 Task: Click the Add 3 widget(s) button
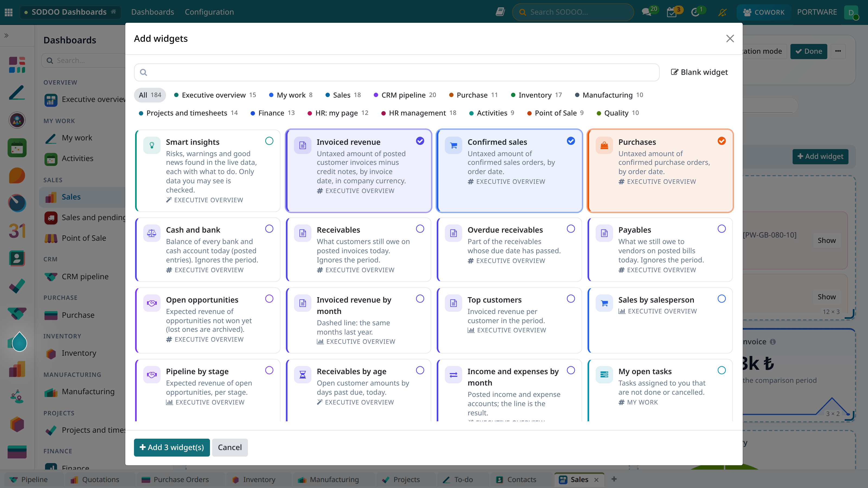[x=172, y=447]
